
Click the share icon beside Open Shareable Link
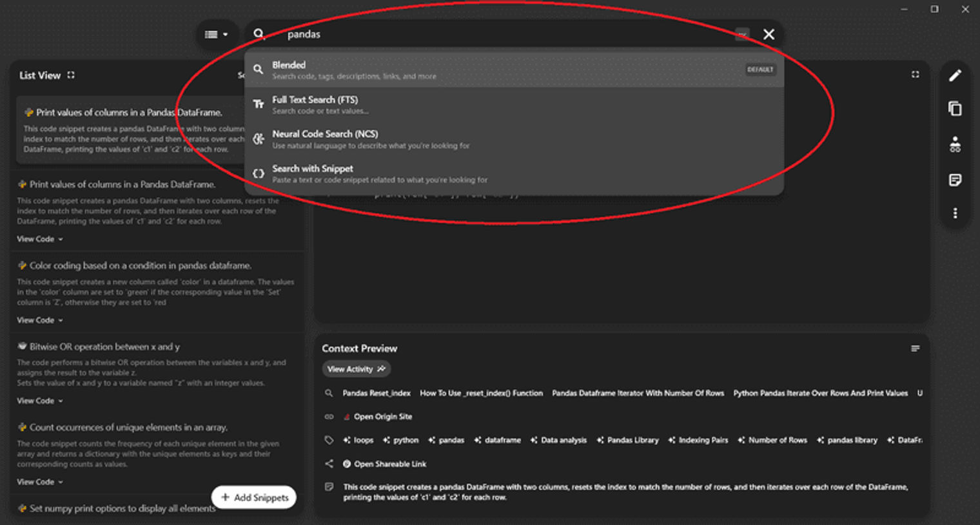pyautogui.click(x=329, y=464)
